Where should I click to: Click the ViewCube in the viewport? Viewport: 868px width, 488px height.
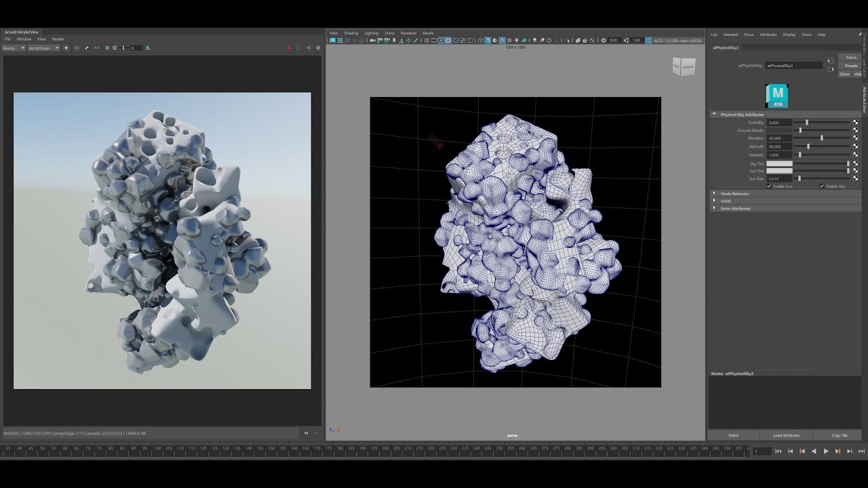(684, 66)
